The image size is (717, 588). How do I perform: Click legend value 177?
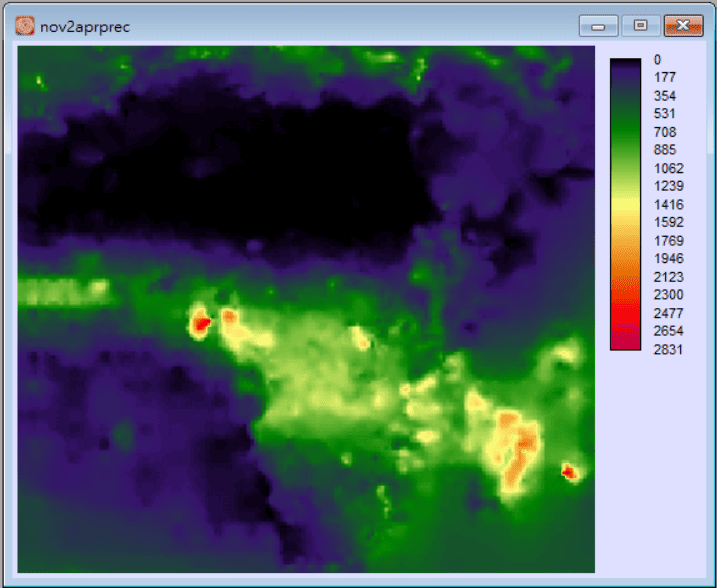664,77
